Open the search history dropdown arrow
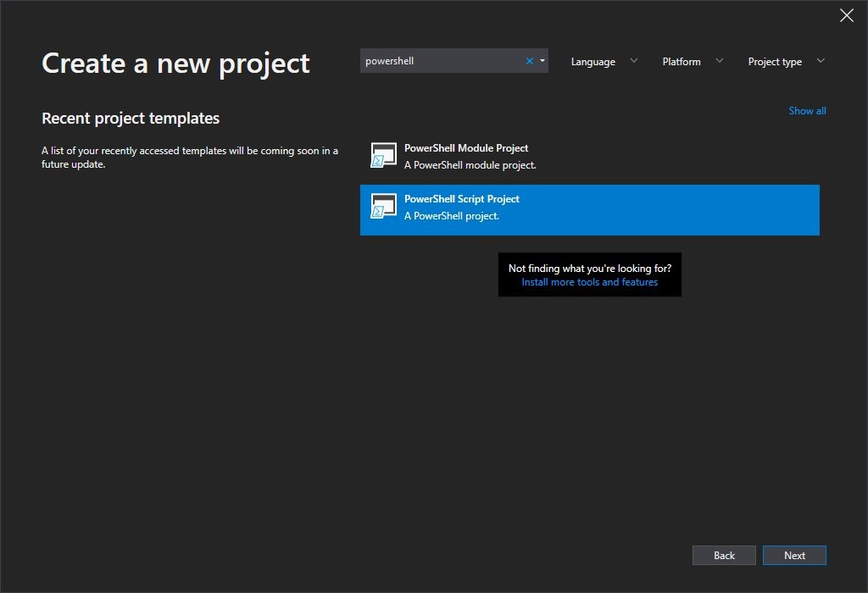This screenshot has height=593, width=868. point(542,61)
